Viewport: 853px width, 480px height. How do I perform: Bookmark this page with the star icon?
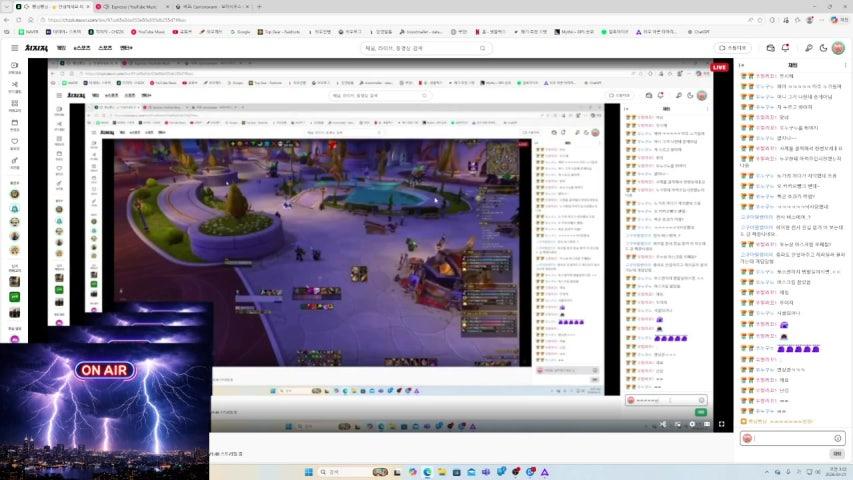tap(760, 20)
